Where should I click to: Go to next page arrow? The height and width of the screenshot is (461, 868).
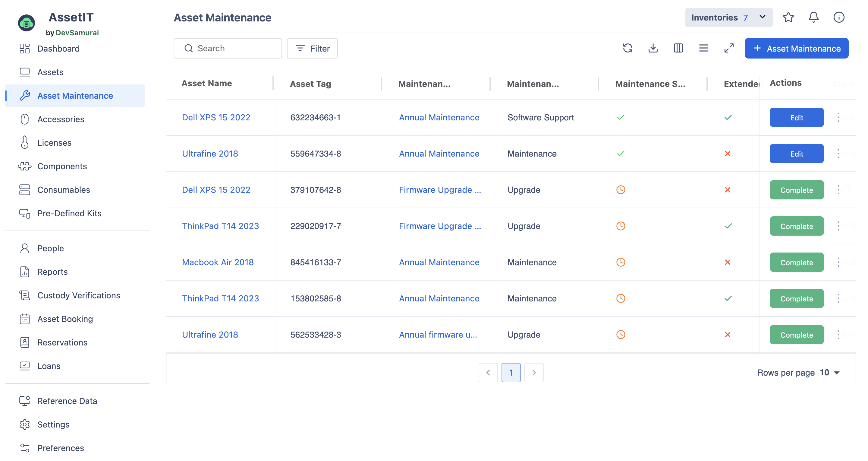coord(534,373)
